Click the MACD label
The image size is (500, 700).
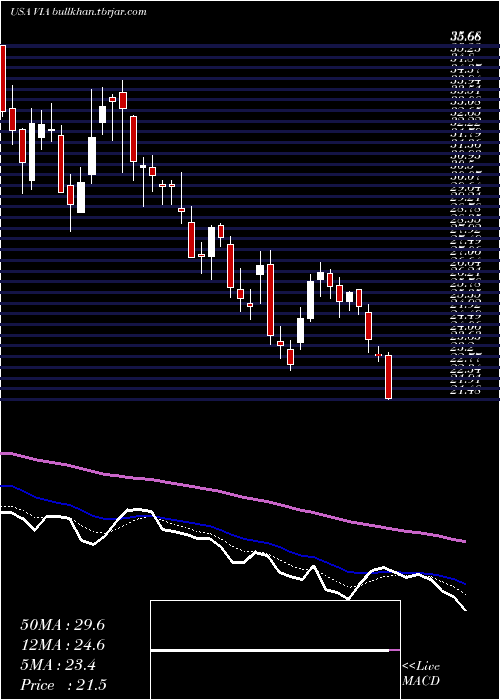click(x=419, y=682)
